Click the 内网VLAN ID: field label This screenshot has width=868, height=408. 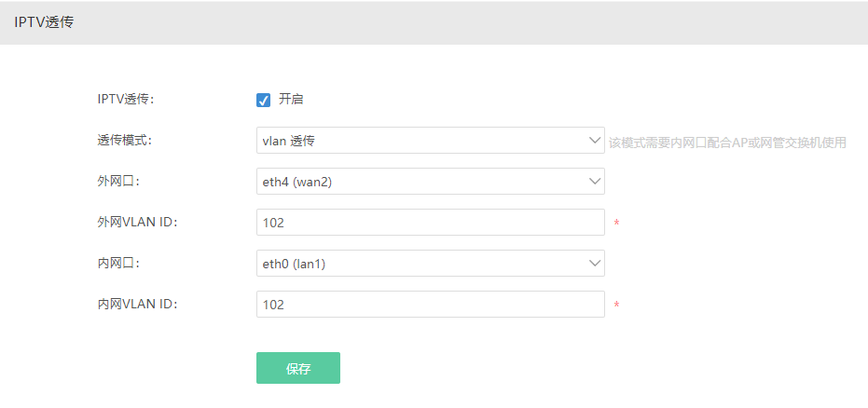point(137,304)
